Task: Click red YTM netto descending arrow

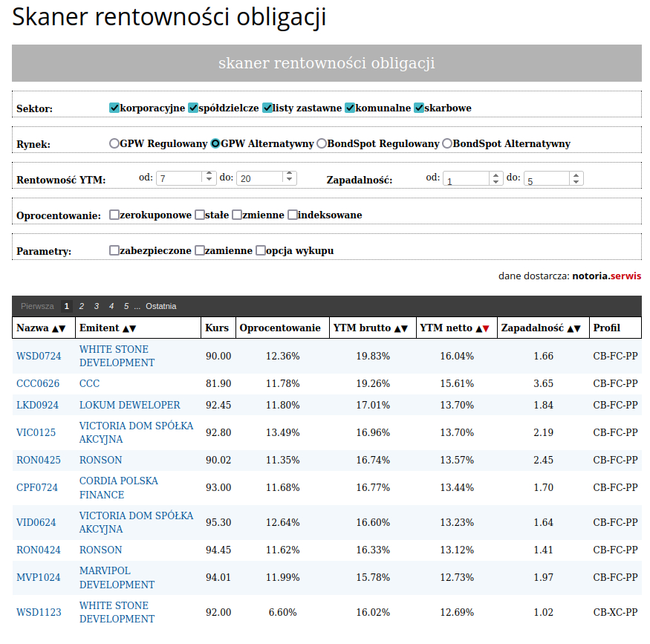Action: [x=487, y=328]
